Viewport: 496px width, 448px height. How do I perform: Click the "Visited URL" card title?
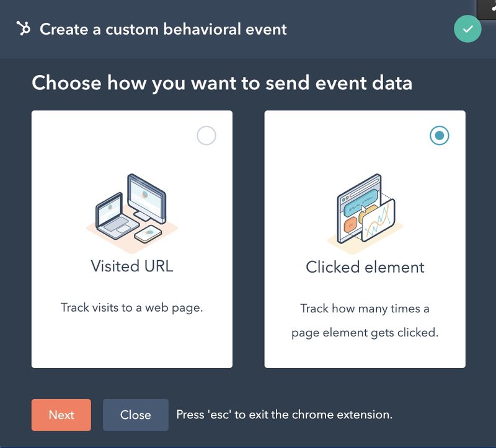point(131,266)
